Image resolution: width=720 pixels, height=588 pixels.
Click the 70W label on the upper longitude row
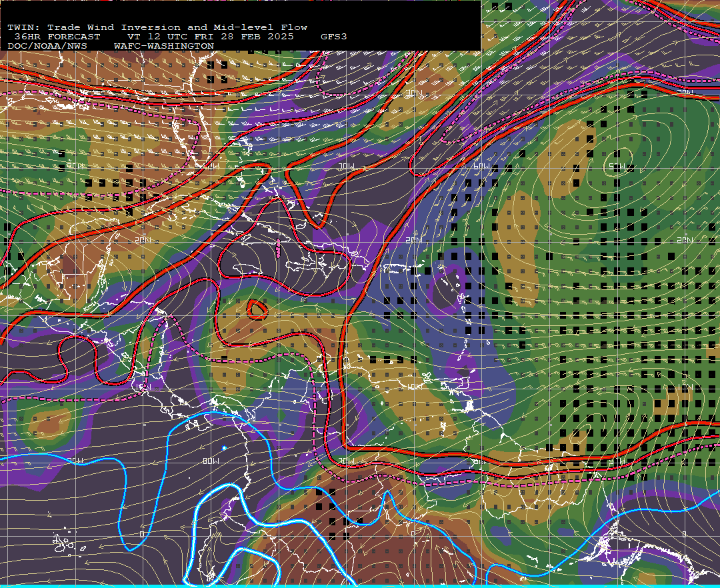point(346,167)
